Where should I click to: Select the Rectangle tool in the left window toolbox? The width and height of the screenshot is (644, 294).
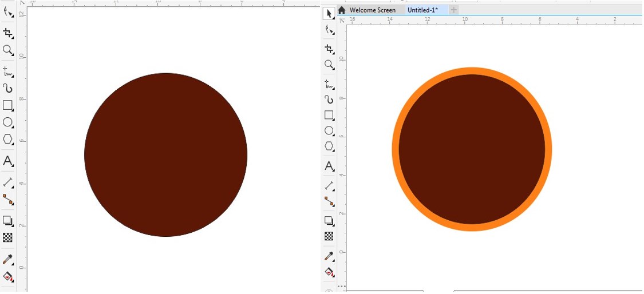click(x=8, y=105)
